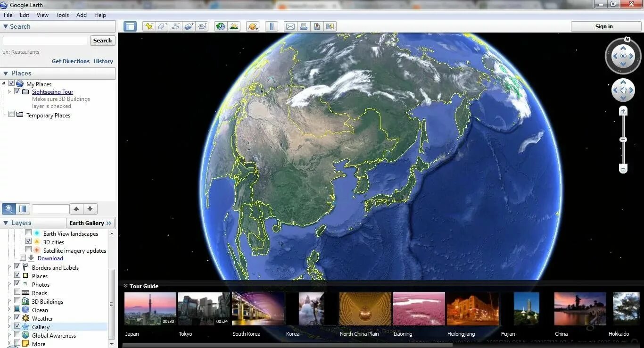
Task: Show historical imagery with the clock icon
Action: [220, 26]
